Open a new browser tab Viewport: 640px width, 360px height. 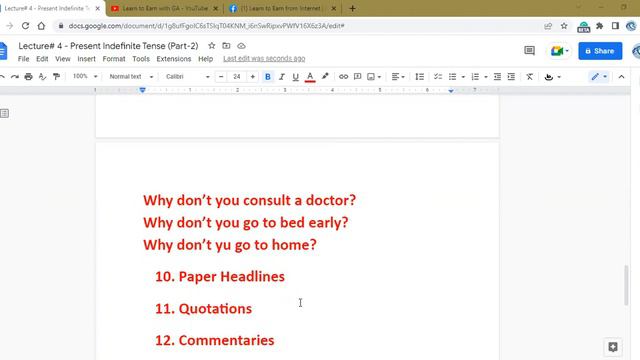click(352, 8)
